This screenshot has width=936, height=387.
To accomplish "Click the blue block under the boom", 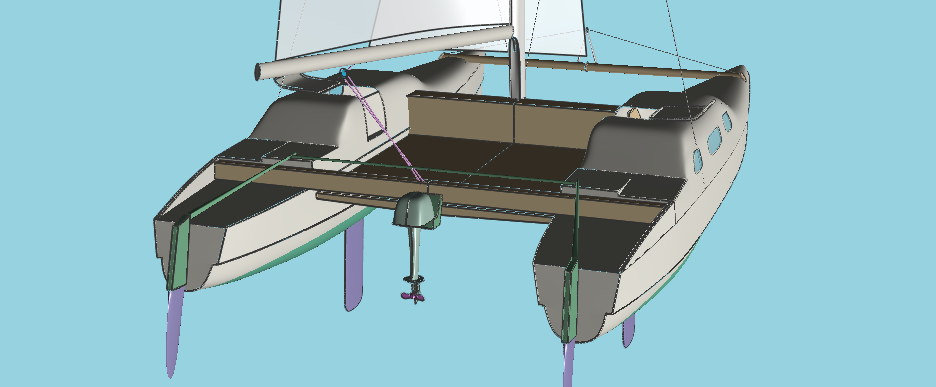I will 343,73.
